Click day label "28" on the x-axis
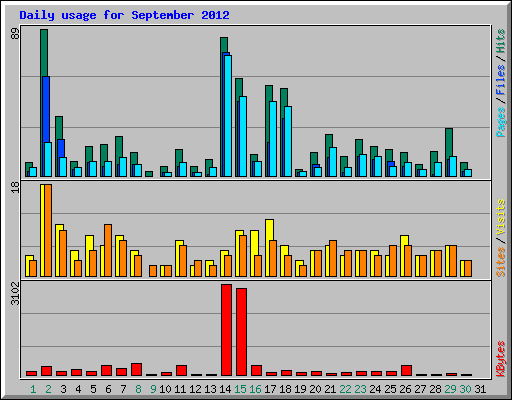512x400 pixels. 435,389
